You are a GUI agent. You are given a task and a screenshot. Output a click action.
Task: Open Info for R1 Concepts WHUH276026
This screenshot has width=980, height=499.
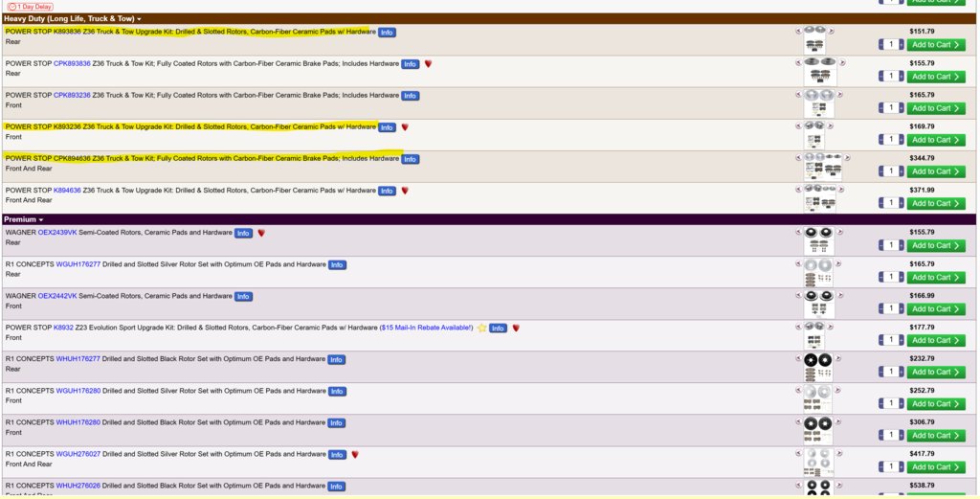[336, 487]
